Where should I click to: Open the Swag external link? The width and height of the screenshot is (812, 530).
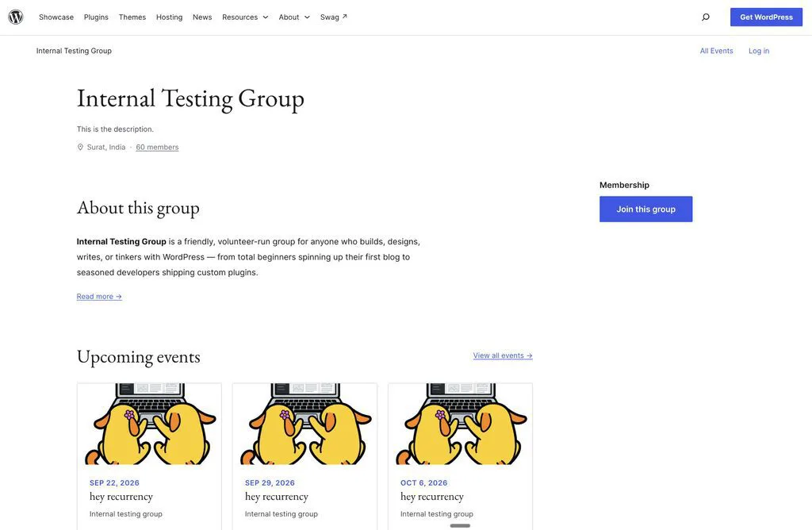[x=334, y=17]
